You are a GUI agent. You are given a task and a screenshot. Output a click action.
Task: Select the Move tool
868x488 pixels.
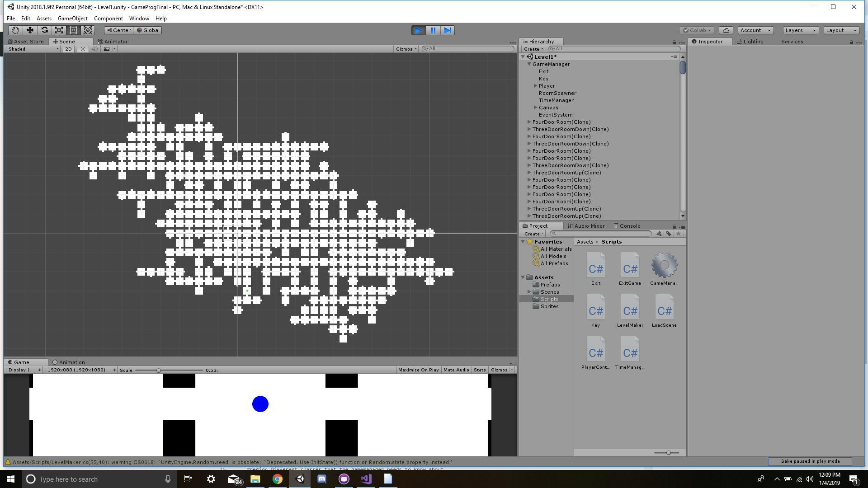(29, 30)
